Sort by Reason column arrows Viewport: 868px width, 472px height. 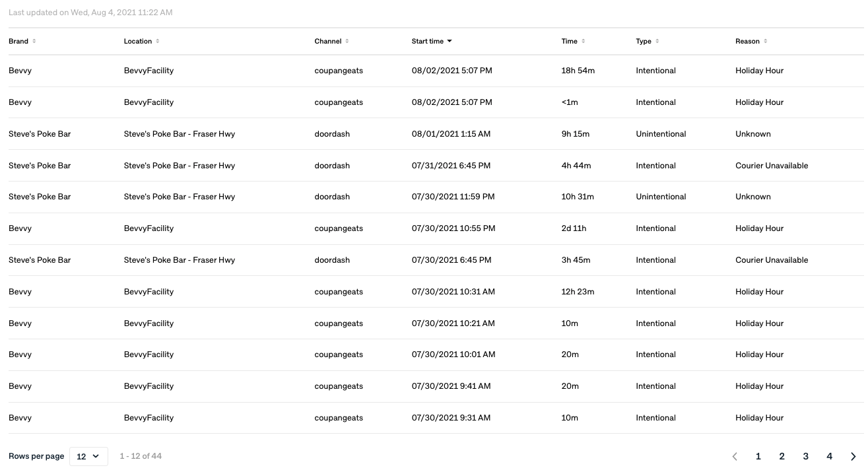coord(766,41)
